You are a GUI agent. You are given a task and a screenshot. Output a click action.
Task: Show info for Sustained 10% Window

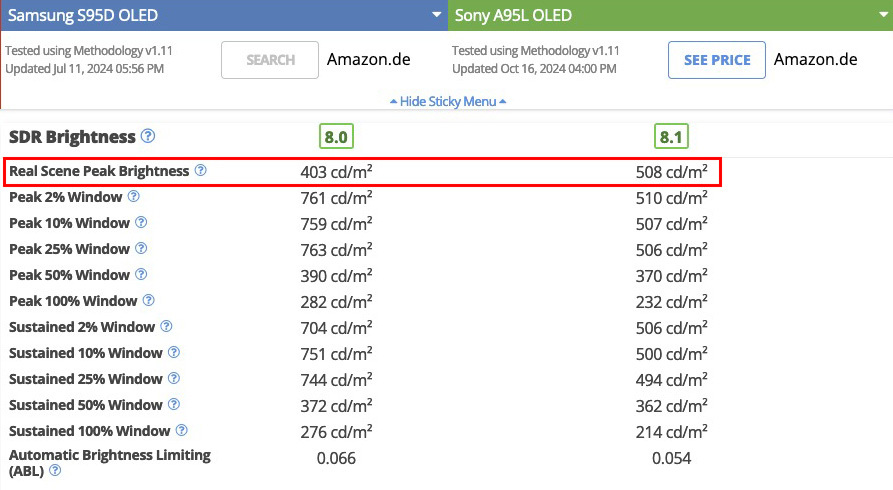[174, 353]
